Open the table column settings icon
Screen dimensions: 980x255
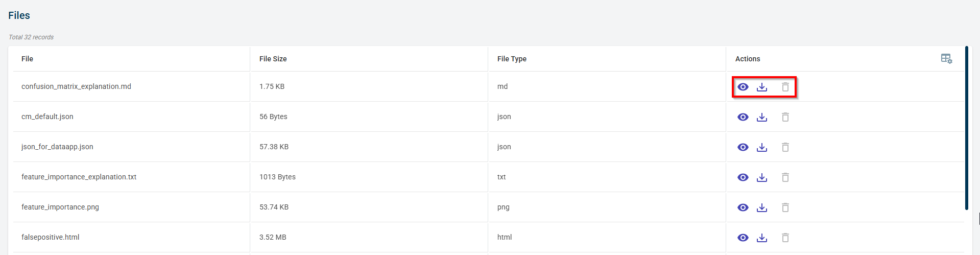click(x=946, y=59)
